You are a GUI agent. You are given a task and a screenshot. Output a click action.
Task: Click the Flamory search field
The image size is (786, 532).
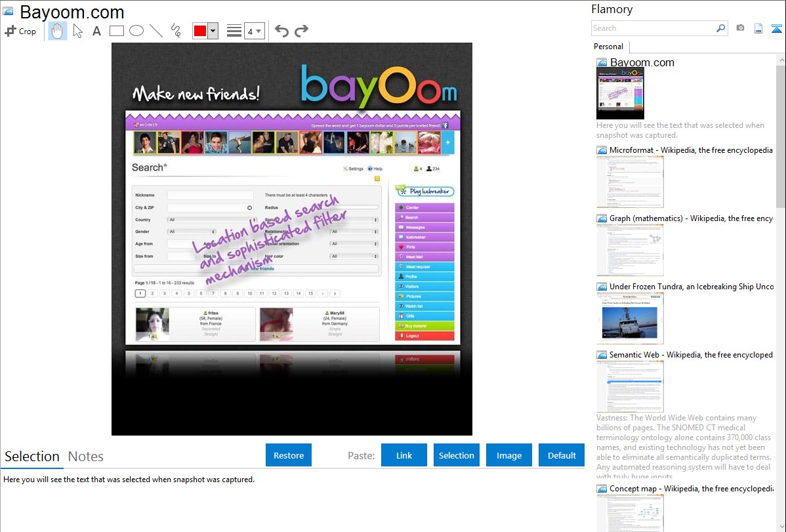[653, 28]
